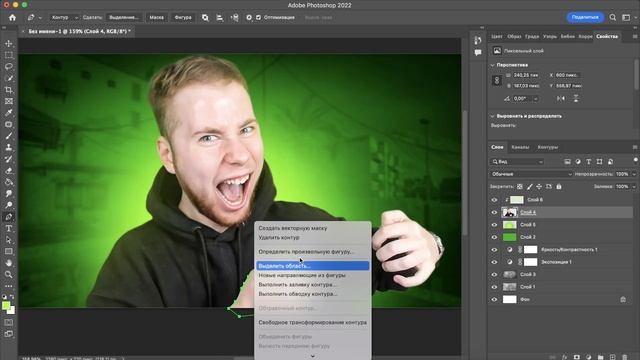The width and height of the screenshot is (640, 360).
Task: Open the search magnifier at top right
Action: coord(613,17)
